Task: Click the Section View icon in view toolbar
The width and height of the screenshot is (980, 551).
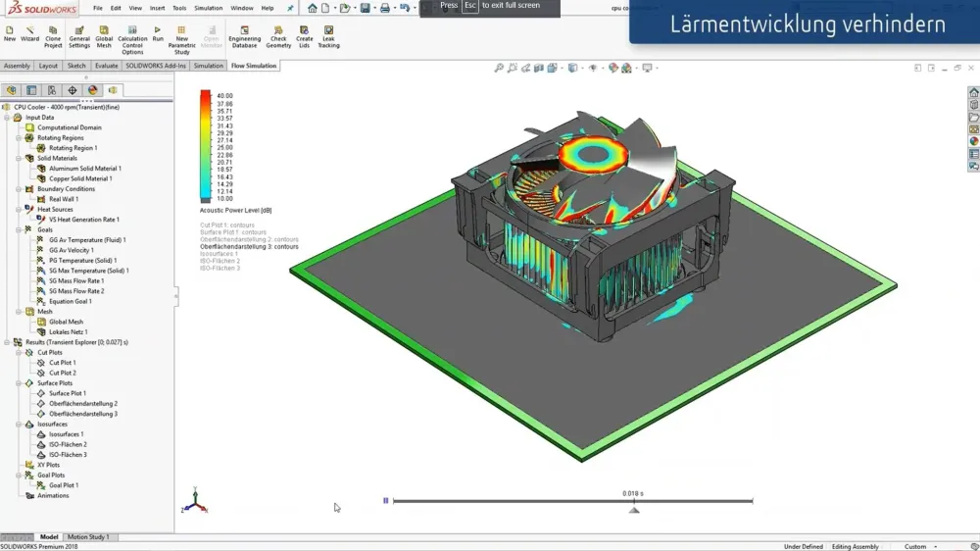Action: [x=539, y=68]
